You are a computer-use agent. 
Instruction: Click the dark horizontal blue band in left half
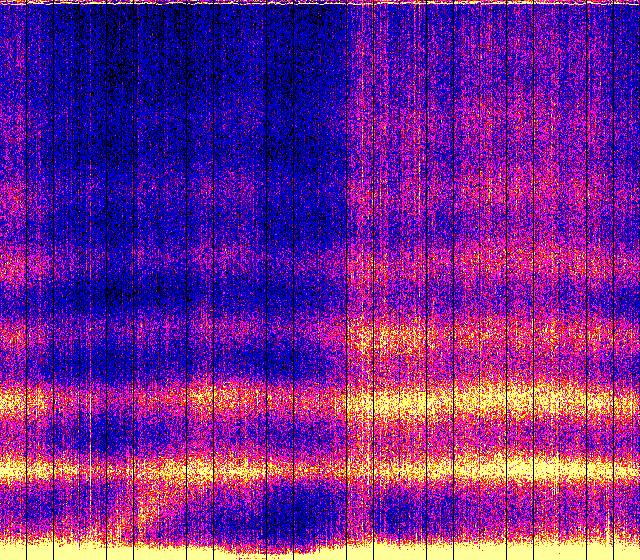pos(150,295)
